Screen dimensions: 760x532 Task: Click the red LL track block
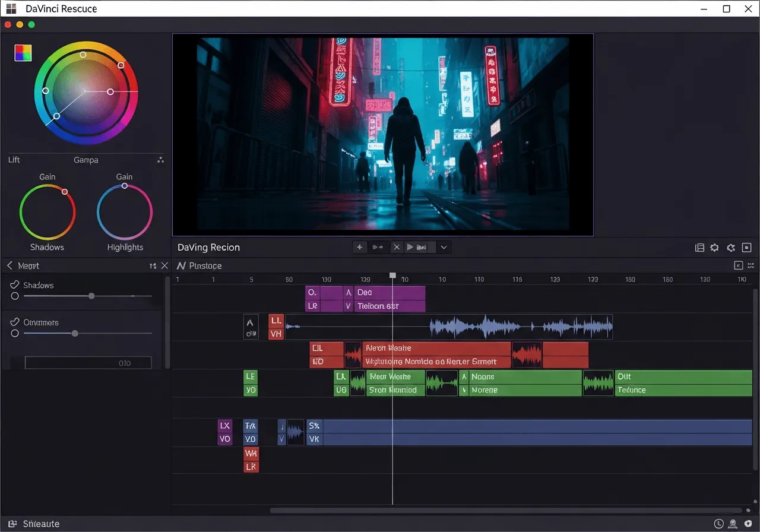pos(276,321)
